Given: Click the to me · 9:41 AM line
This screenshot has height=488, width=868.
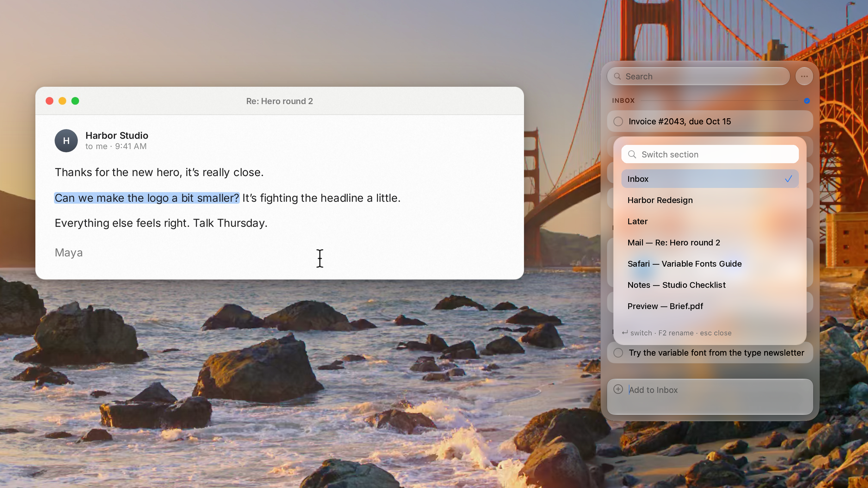Looking at the screenshot, I should 116,146.
